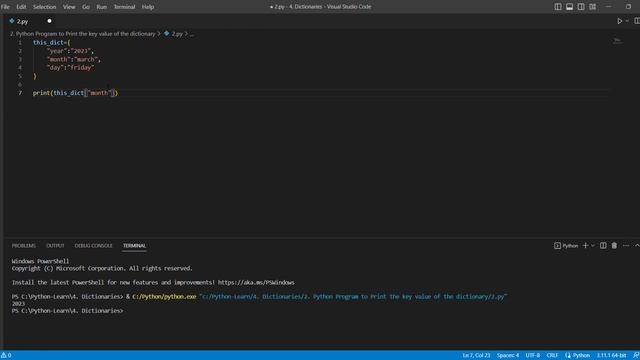Kill terminal with trash icon
Image resolution: width=640 pixels, height=360 pixels.
tap(614, 246)
